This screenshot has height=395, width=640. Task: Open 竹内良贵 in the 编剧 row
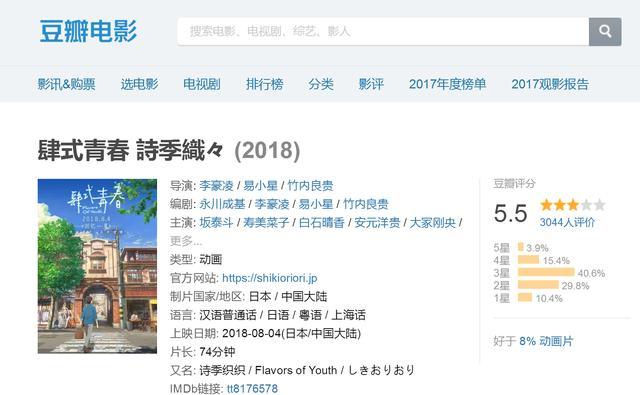click(x=366, y=204)
